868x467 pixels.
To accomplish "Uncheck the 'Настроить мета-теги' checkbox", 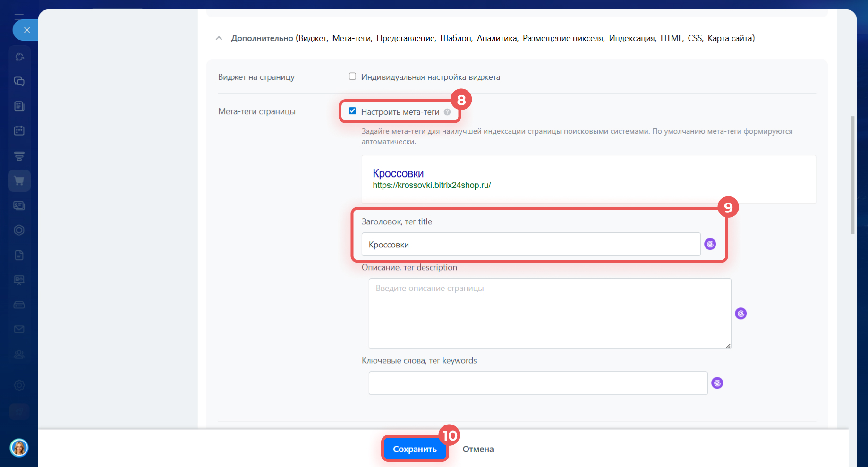I will coord(352,111).
